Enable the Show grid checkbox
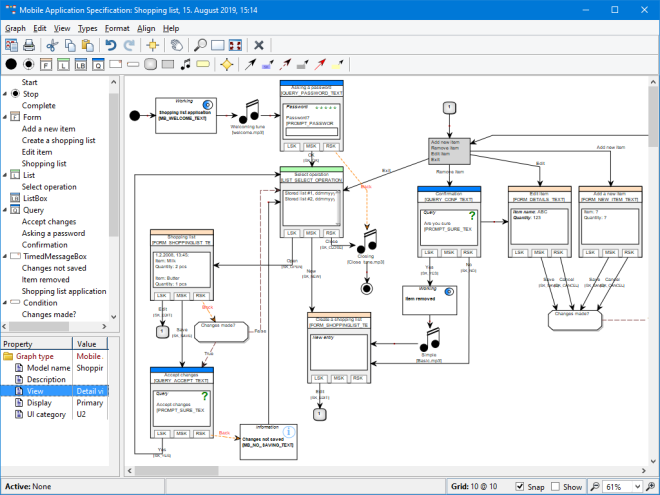 click(555, 487)
